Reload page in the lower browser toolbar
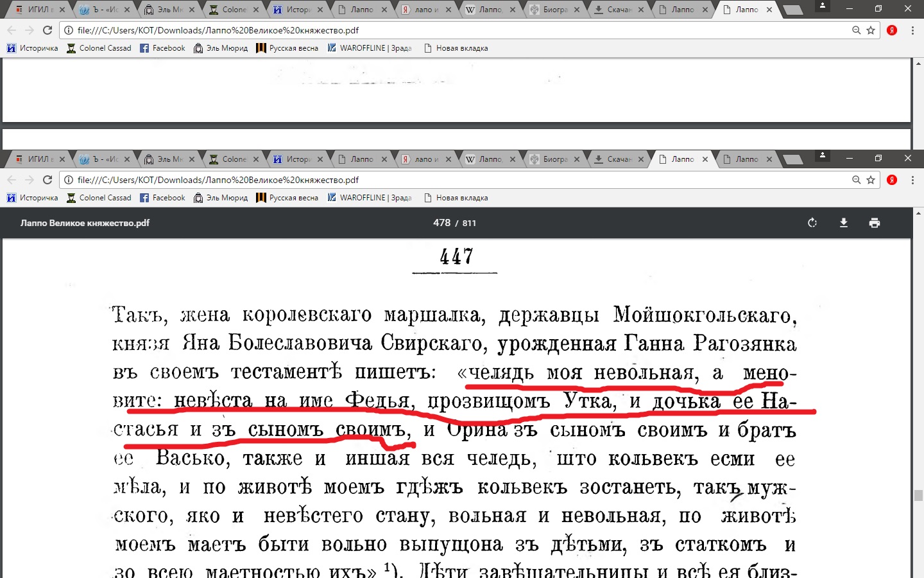The width and height of the screenshot is (924, 578). coord(47,180)
